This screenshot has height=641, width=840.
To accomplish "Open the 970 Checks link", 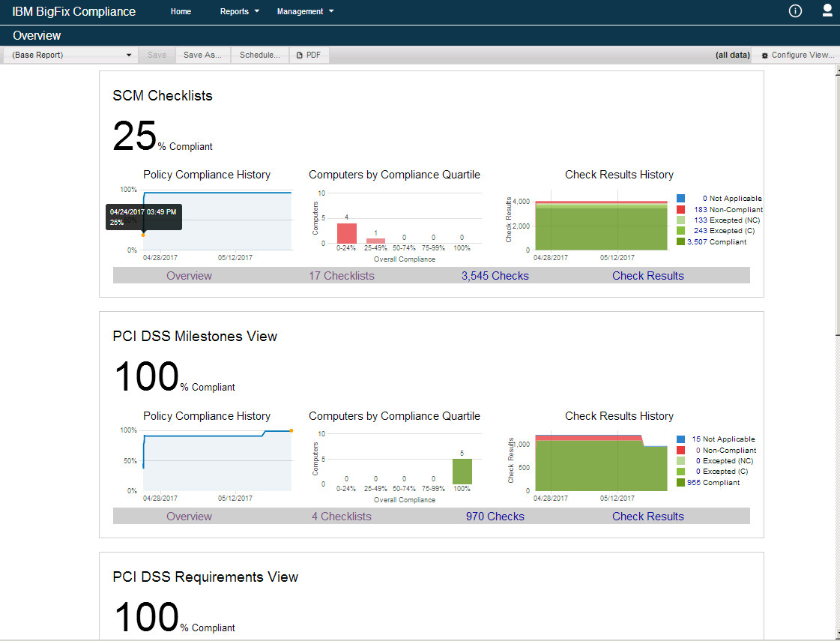I will tap(495, 516).
